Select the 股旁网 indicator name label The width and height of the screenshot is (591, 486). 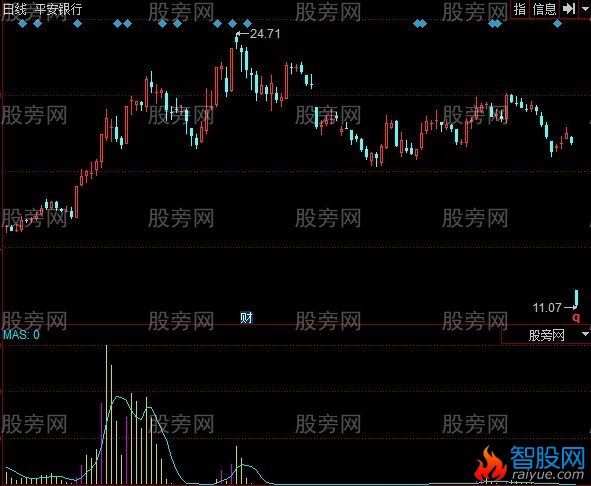click(x=547, y=335)
